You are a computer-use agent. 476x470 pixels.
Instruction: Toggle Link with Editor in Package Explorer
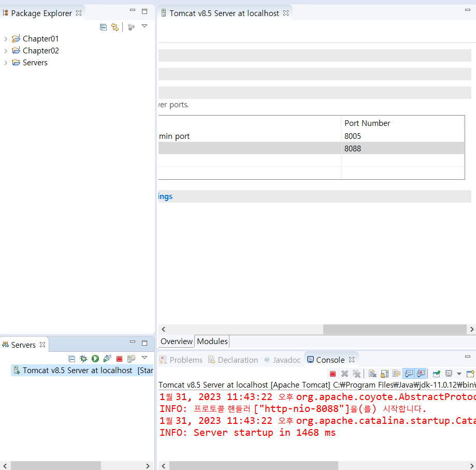(115, 27)
